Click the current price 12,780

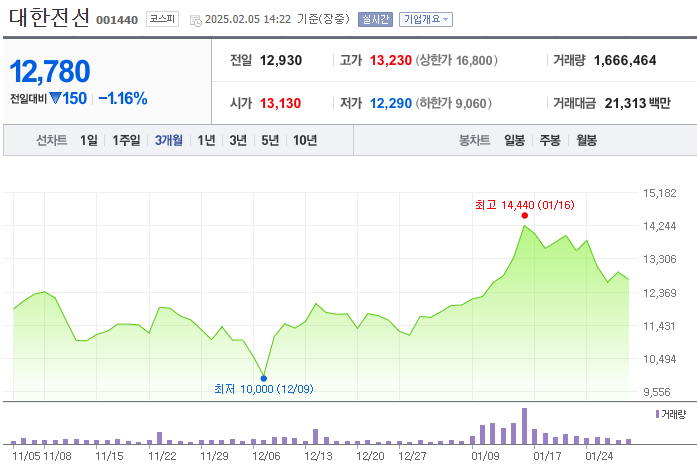tap(50, 72)
